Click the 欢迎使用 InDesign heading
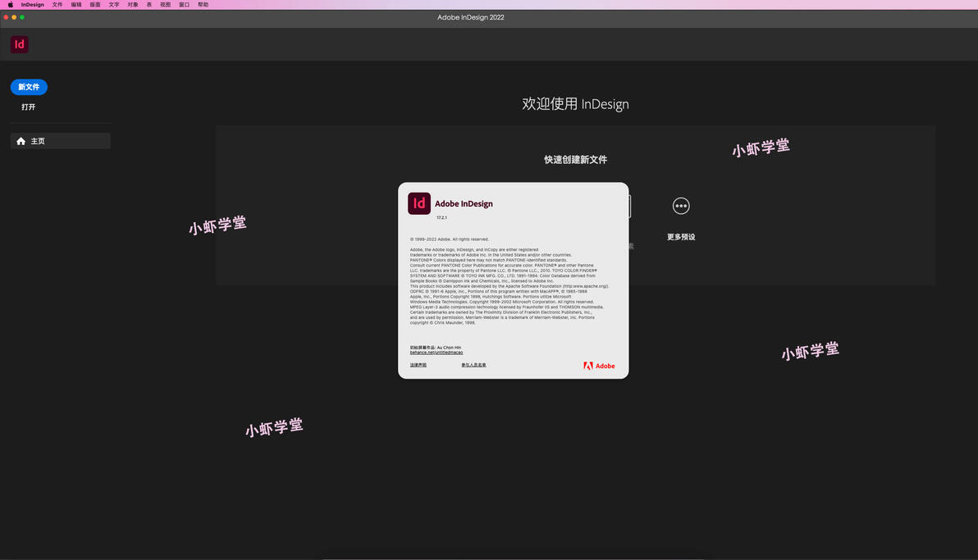 [575, 104]
